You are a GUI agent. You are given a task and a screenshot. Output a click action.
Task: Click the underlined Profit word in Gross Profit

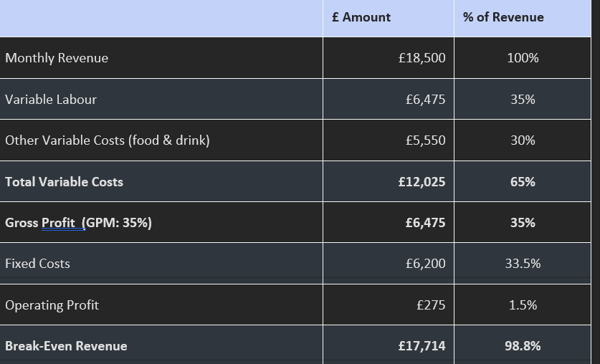click(59, 223)
